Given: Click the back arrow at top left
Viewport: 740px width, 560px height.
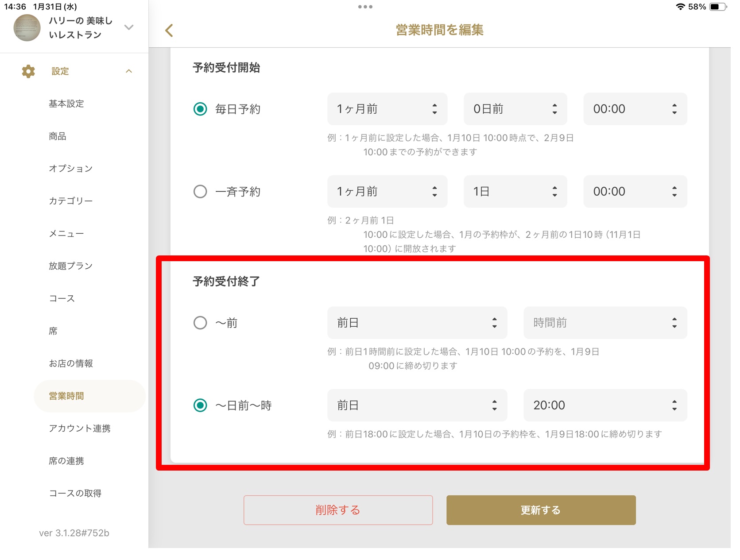Looking at the screenshot, I should click(169, 30).
